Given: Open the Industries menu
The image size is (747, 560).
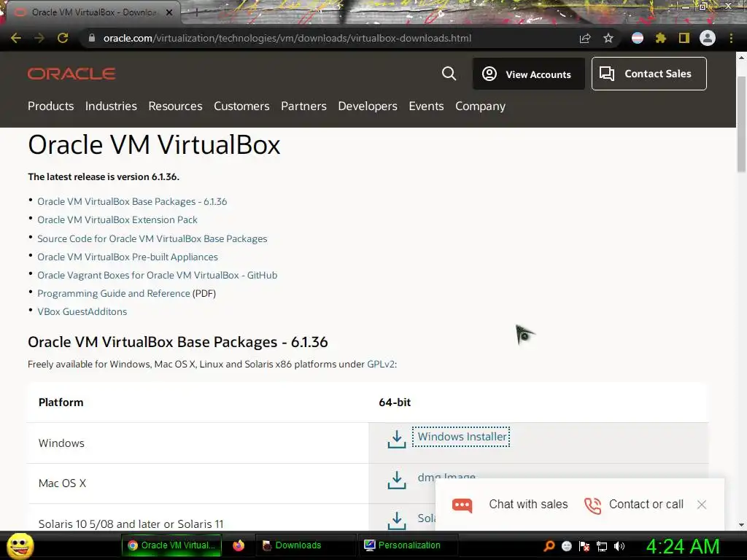Looking at the screenshot, I should (111, 106).
